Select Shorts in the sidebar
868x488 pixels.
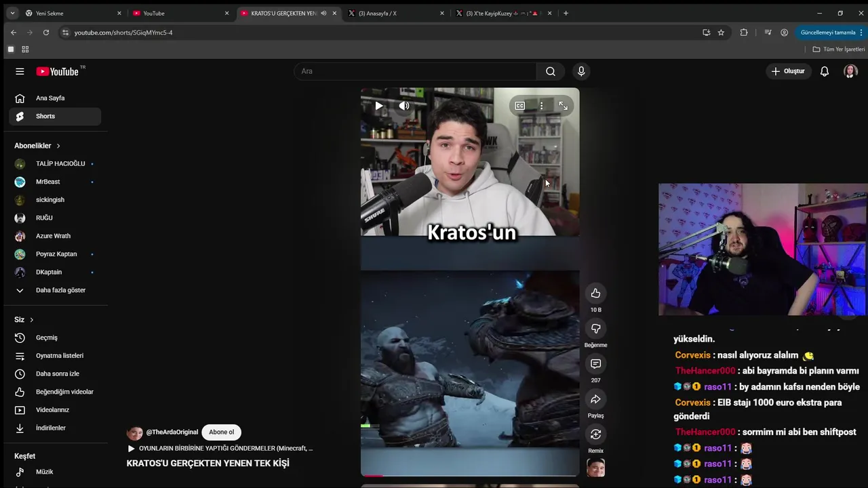pos(55,116)
